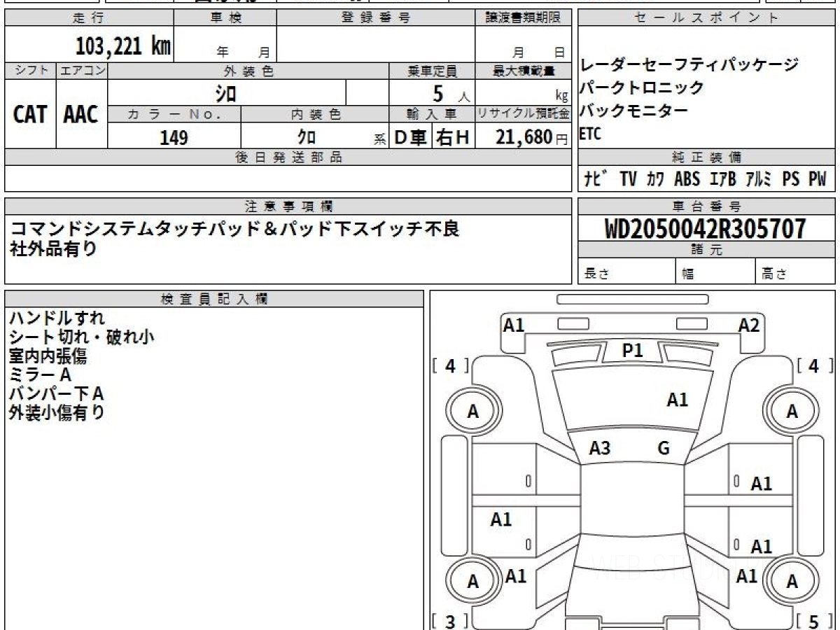The height and width of the screenshot is (630, 840).
Task: Select レーダーセーフティパッケージ sales point line
Action: click(x=689, y=66)
